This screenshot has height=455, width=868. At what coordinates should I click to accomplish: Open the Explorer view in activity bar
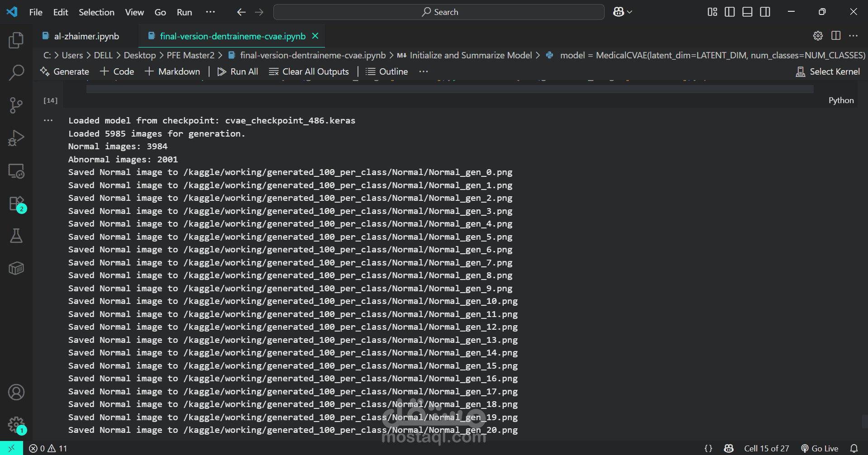point(16,40)
